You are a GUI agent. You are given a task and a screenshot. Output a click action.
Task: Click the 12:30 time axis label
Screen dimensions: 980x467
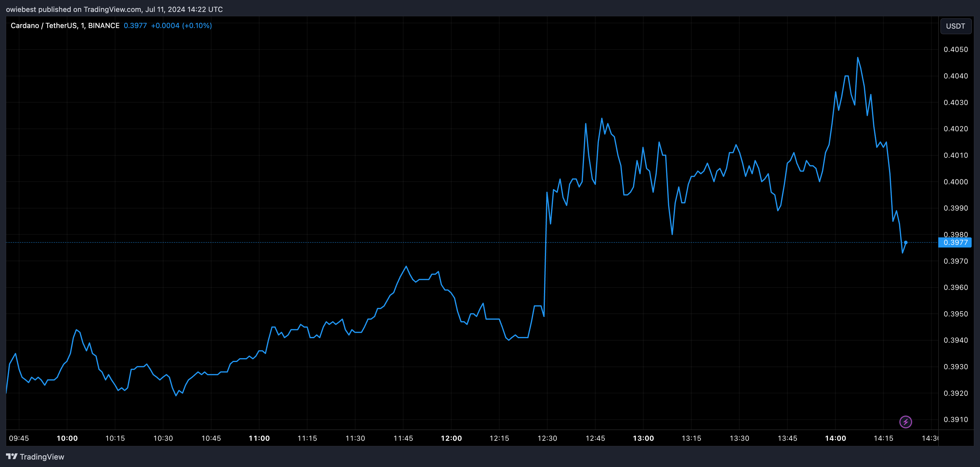[x=547, y=438]
